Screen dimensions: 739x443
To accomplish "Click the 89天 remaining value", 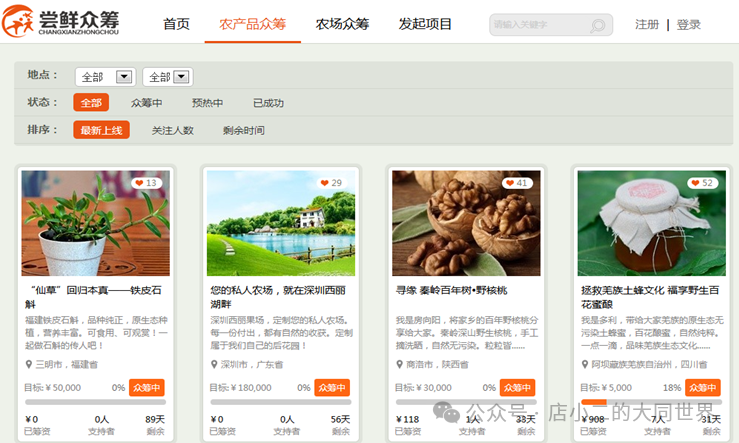I will 155,419.
